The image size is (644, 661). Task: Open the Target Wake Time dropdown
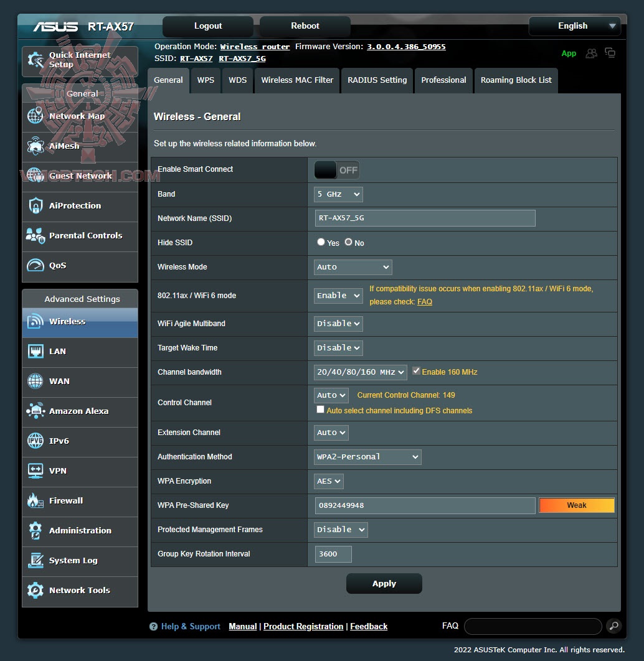pyautogui.click(x=338, y=348)
